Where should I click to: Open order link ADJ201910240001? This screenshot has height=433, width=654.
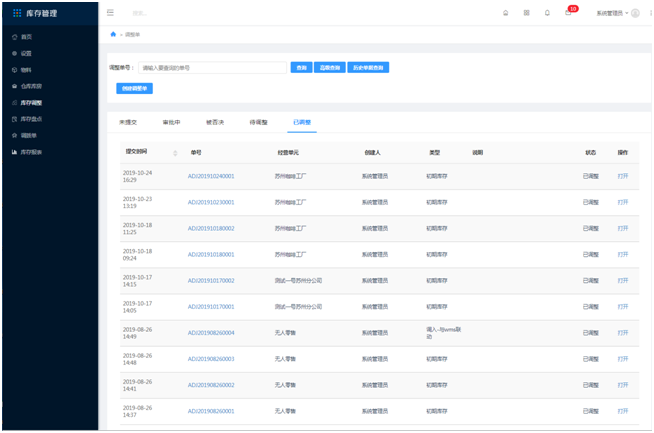[x=211, y=176]
